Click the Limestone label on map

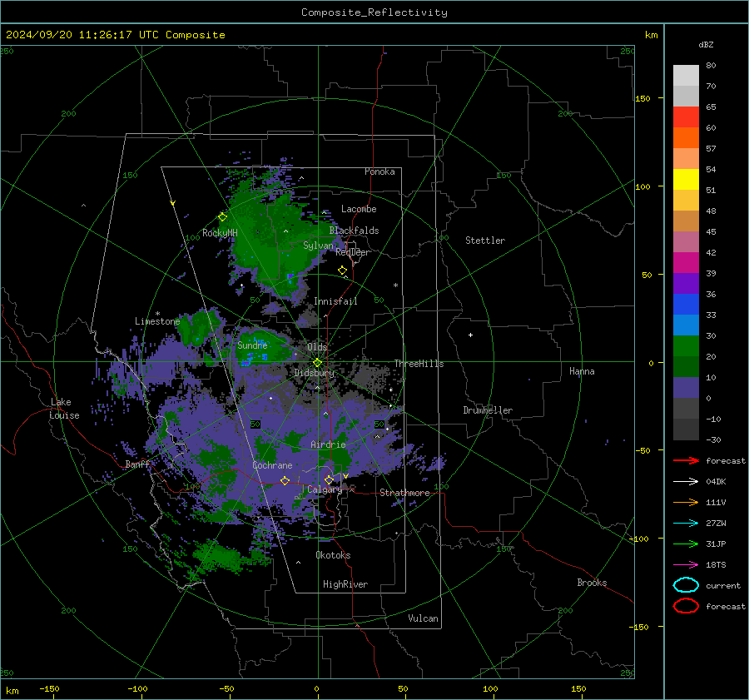pos(157,321)
